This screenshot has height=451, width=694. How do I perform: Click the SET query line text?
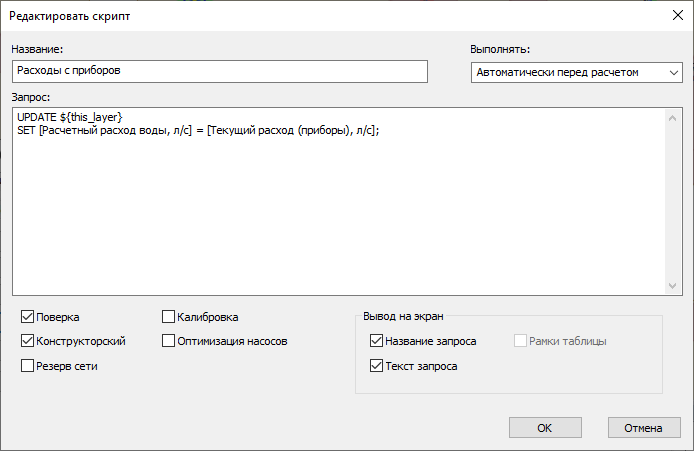point(198,130)
